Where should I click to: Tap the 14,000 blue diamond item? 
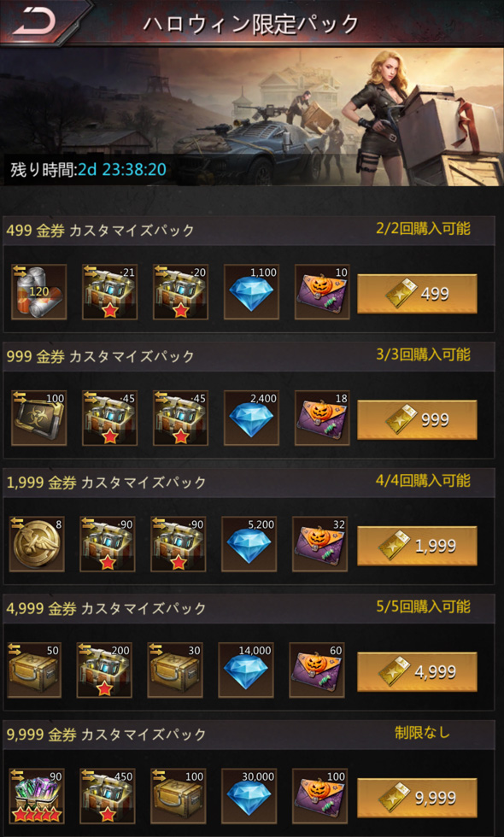[x=246, y=670]
